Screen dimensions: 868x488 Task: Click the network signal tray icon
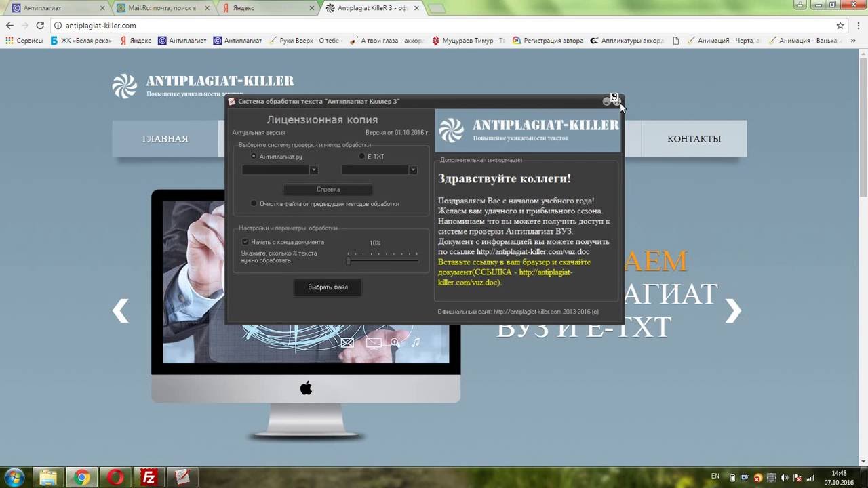coord(810,477)
